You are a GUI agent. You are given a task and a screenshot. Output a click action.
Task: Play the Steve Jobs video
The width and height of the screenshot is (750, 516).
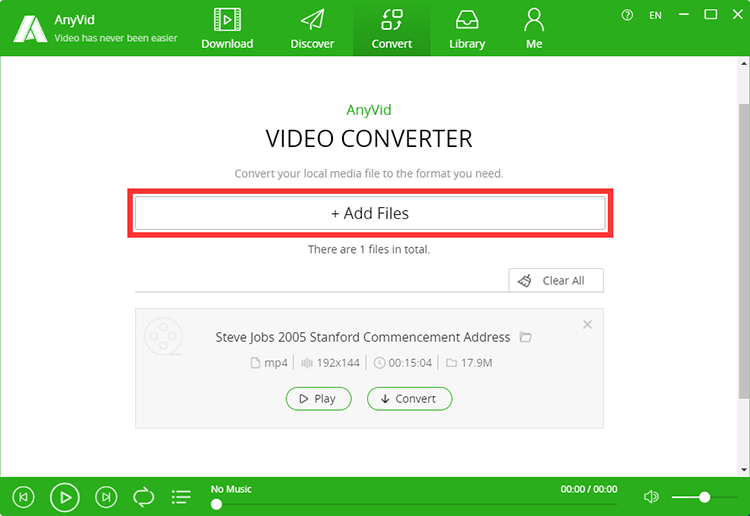click(x=319, y=399)
